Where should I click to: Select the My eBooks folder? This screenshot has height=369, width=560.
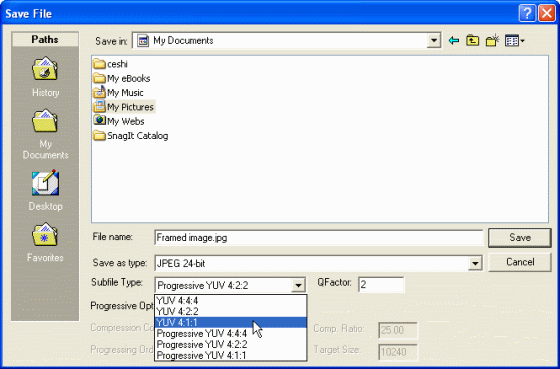click(x=122, y=78)
